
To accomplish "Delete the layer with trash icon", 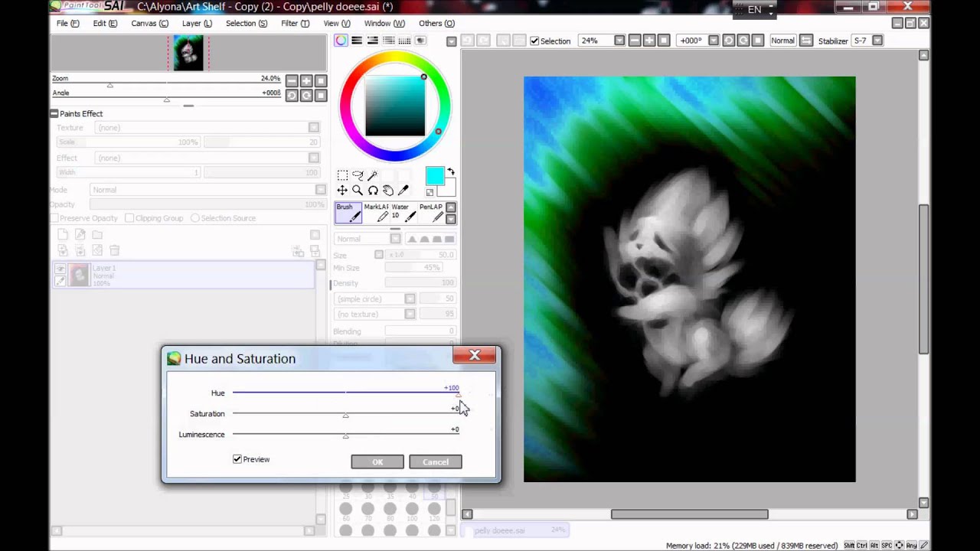I will (x=114, y=250).
